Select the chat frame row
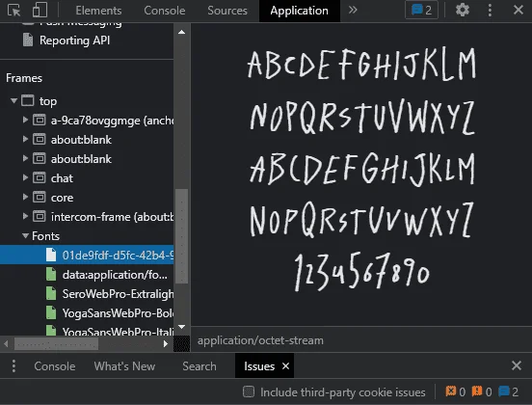 87,177
